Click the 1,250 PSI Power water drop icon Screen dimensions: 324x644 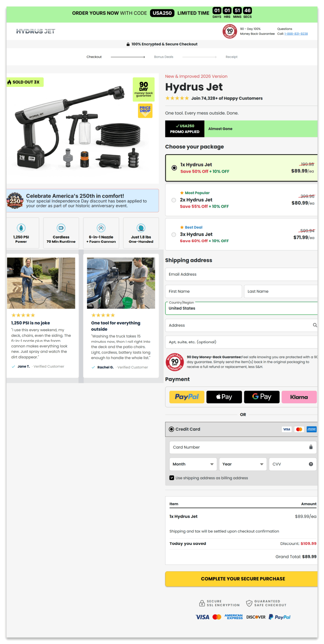pyautogui.click(x=21, y=228)
